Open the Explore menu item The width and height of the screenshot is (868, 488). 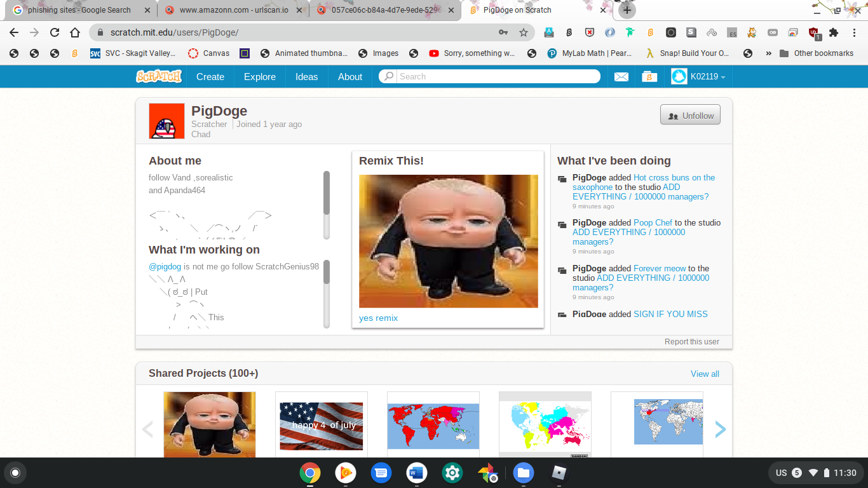(260, 77)
